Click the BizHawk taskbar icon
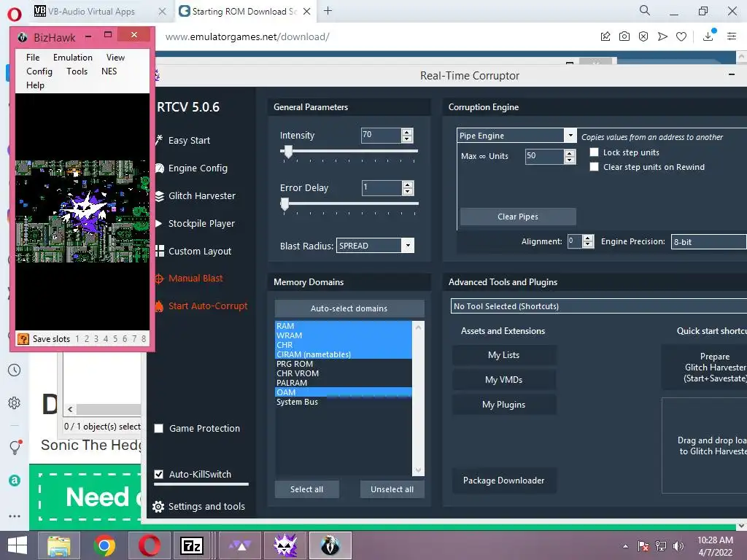This screenshot has width=747, height=560. tap(330, 545)
